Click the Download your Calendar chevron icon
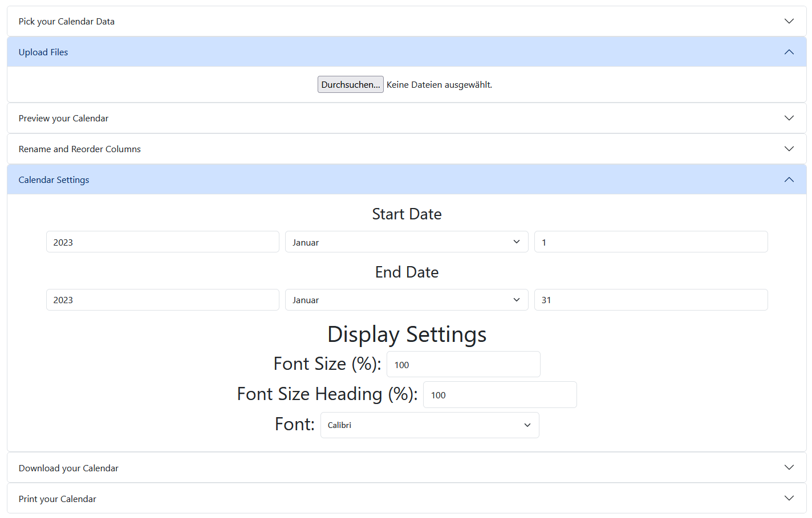The width and height of the screenshot is (812, 518). click(x=789, y=468)
